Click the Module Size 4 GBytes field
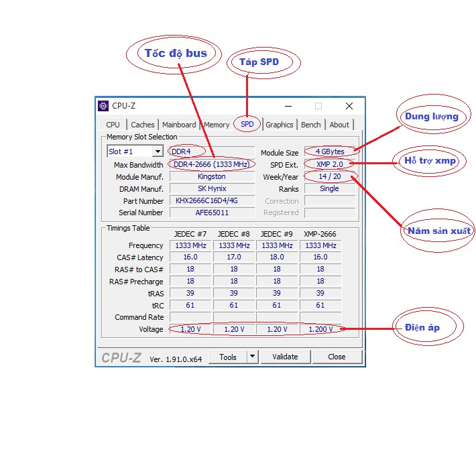Image resolution: width=476 pixels, height=476 pixels. pyautogui.click(x=330, y=152)
